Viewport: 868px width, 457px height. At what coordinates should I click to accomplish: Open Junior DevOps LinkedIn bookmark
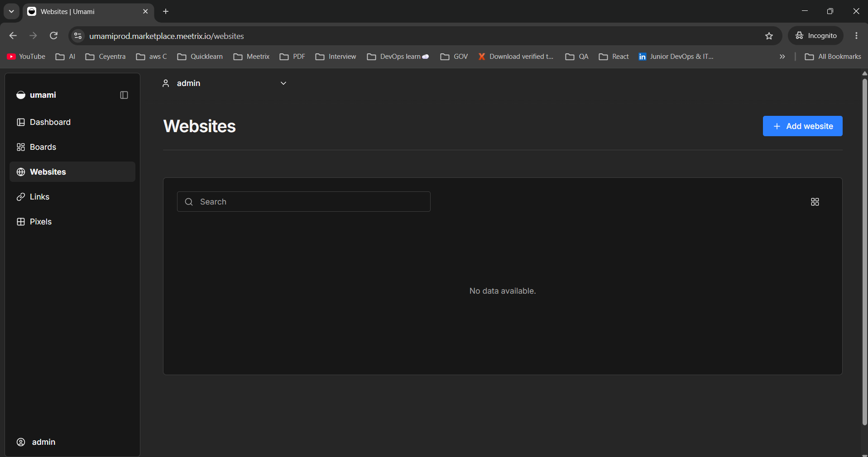coord(676,57)
